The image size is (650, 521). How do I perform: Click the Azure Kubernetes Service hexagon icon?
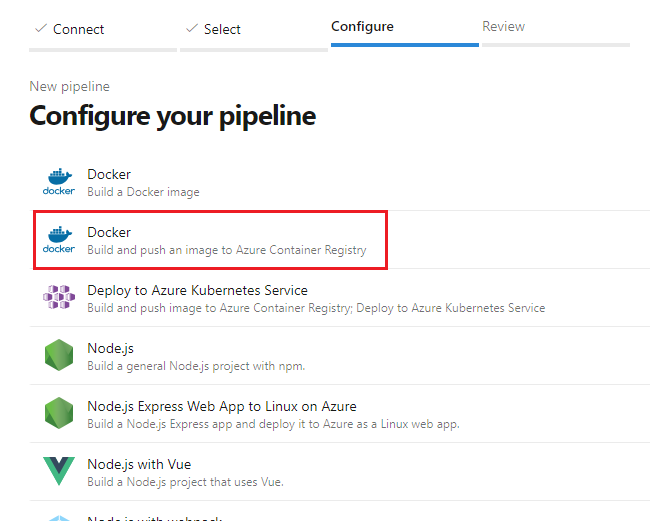58,298
